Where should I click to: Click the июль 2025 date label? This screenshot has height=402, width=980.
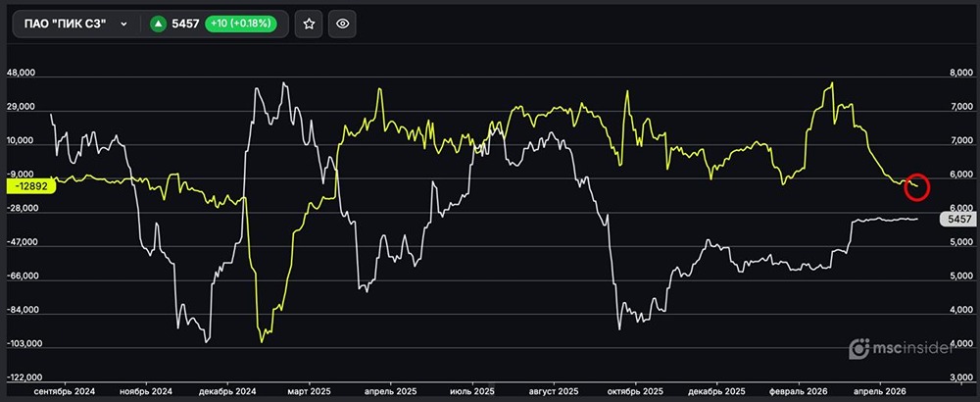472,391
